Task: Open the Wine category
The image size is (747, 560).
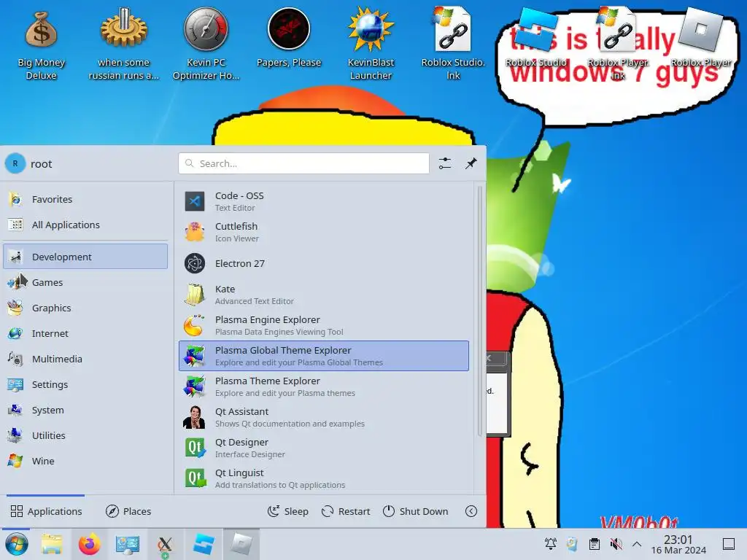Action: point(86,461)
